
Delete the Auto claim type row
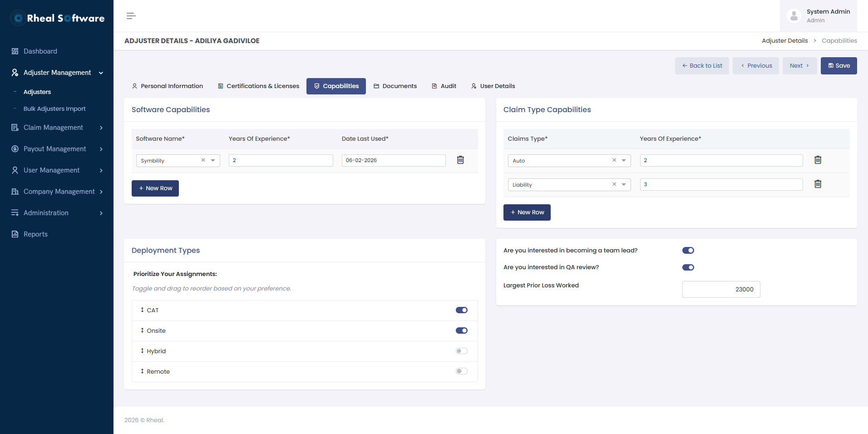point(818,160)
